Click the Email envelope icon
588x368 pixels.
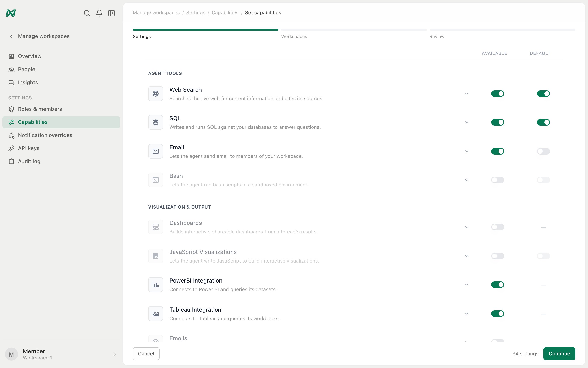click(x=156, y=151)
